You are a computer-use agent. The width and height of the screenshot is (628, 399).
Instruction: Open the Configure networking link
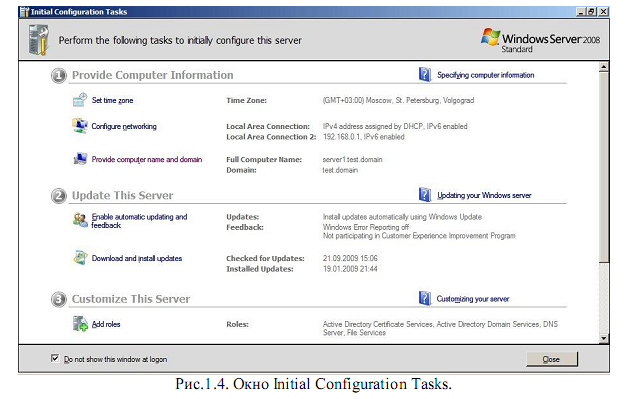(x=124, y=126)
